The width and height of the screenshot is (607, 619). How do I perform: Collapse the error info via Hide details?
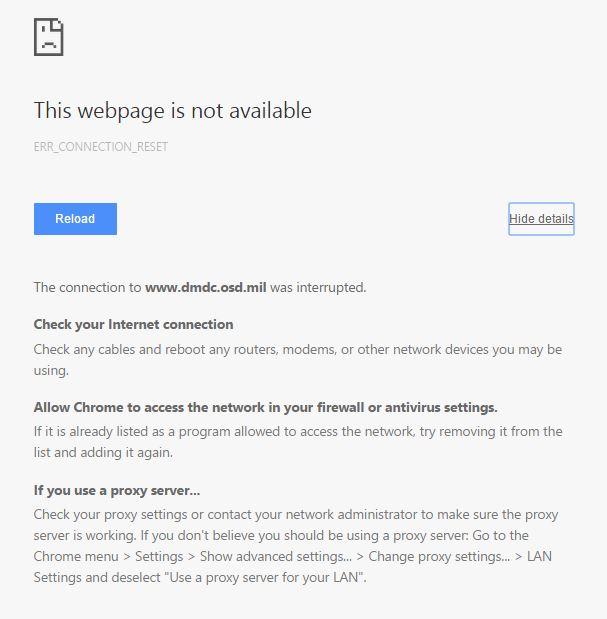541,219
